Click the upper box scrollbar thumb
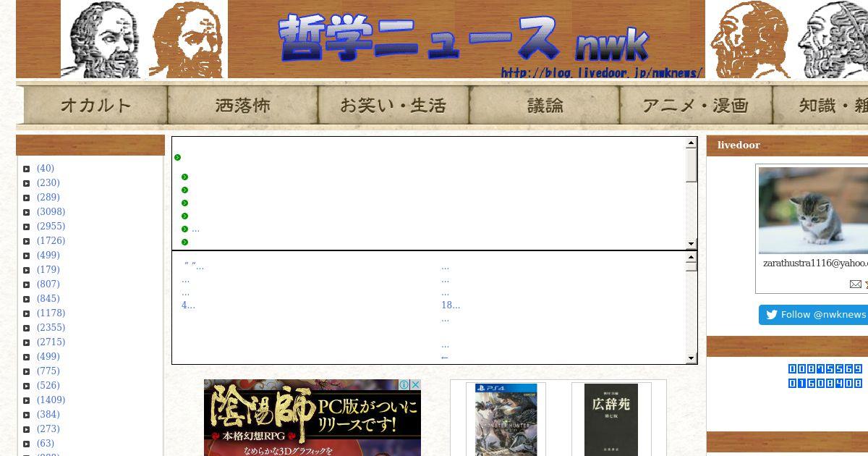Image resolution: width=868 pixels, height=456 pixels. coord(692,166)
